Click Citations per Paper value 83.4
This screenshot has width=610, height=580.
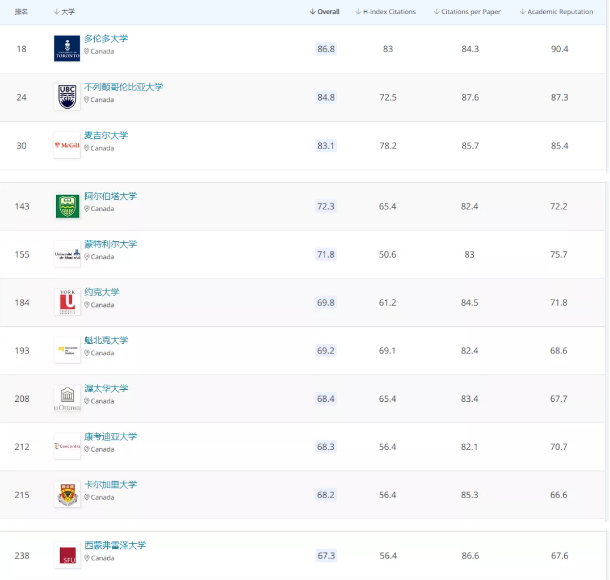[470, 399]
